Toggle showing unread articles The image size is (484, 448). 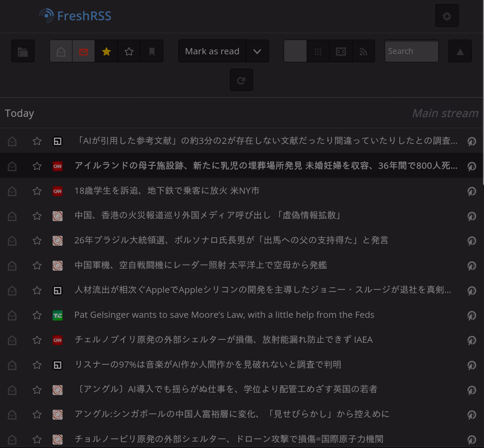coord(83,51)
